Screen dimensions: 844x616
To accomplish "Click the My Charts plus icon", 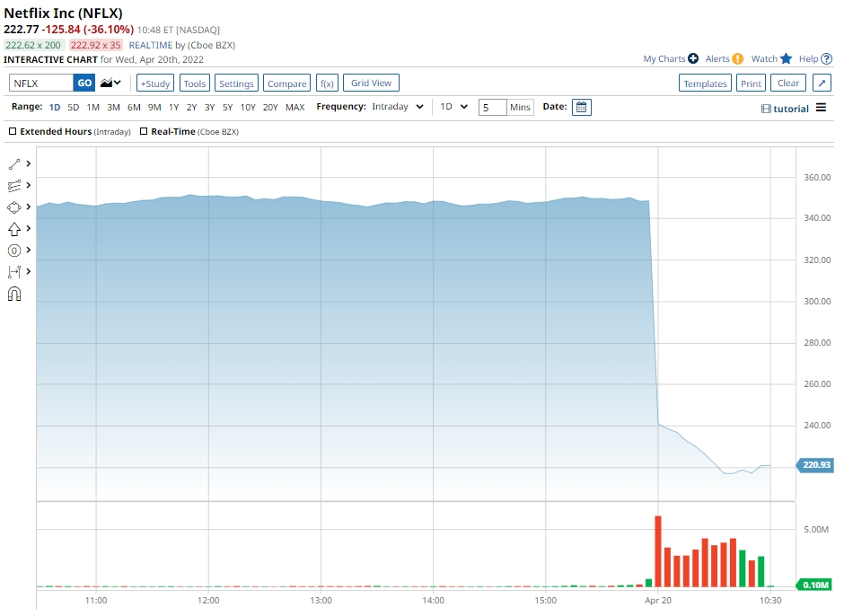I will [x=693, y=58].
